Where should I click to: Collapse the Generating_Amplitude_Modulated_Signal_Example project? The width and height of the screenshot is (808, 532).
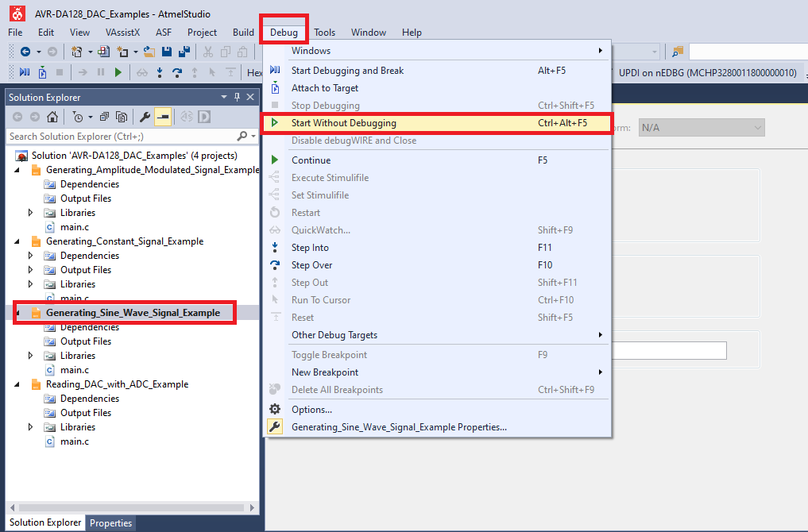(17, 170)
